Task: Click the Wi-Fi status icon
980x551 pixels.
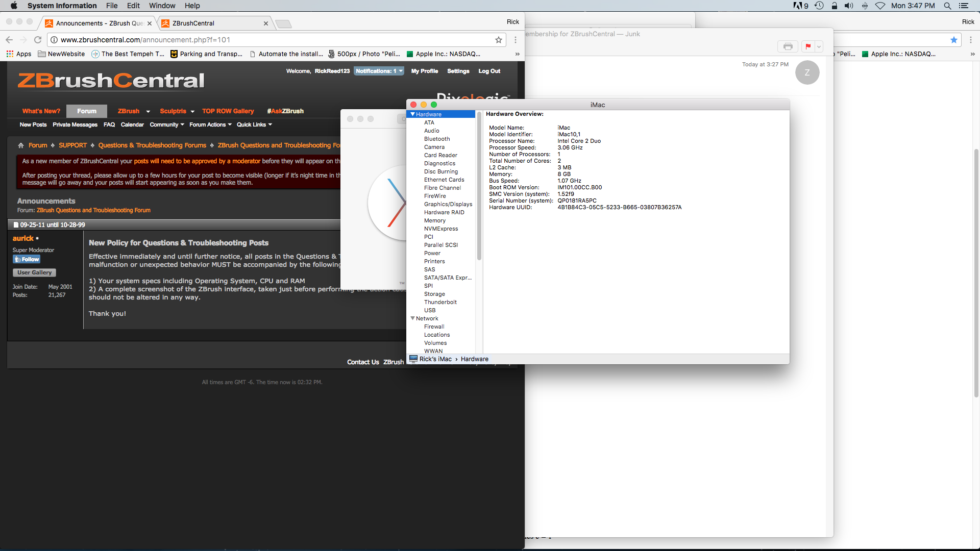Action: (880, 6)
